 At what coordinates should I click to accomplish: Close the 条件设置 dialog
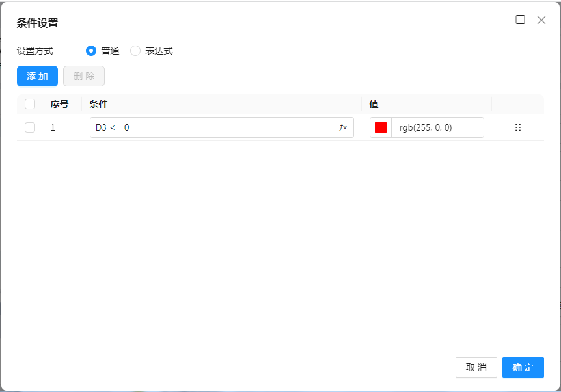[541, 20]
